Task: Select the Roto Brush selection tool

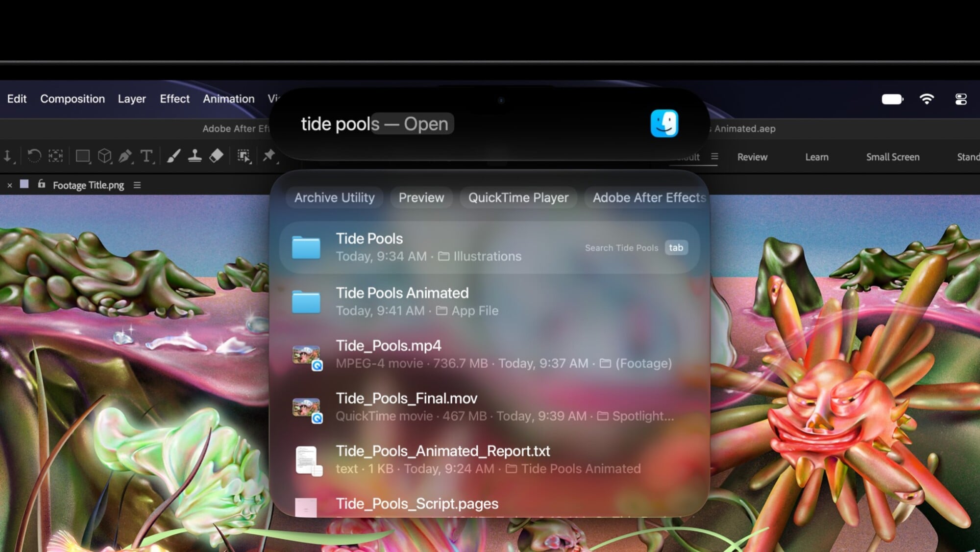Action: pyautogui.click(x=244, y=156)
